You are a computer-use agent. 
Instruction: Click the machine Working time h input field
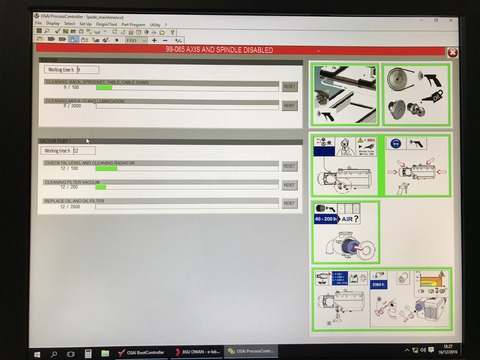[88, 70]
